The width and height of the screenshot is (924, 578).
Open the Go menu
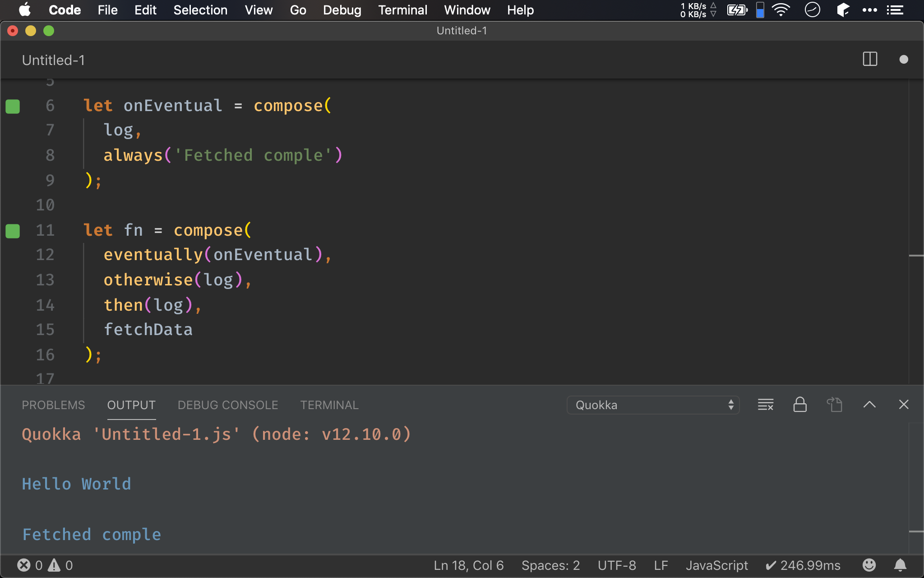(x=298, y=10)
